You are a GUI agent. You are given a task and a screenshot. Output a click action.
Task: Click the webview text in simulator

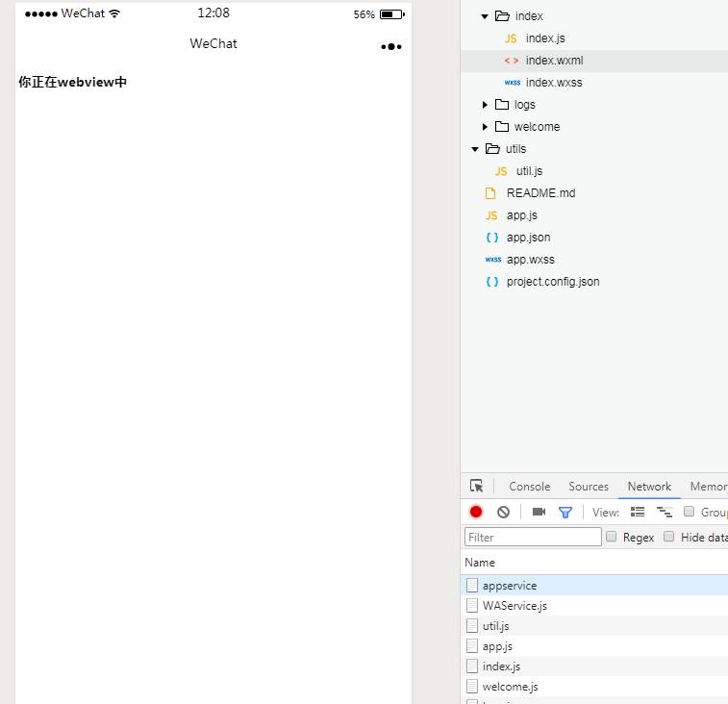(x=73, y=82)
